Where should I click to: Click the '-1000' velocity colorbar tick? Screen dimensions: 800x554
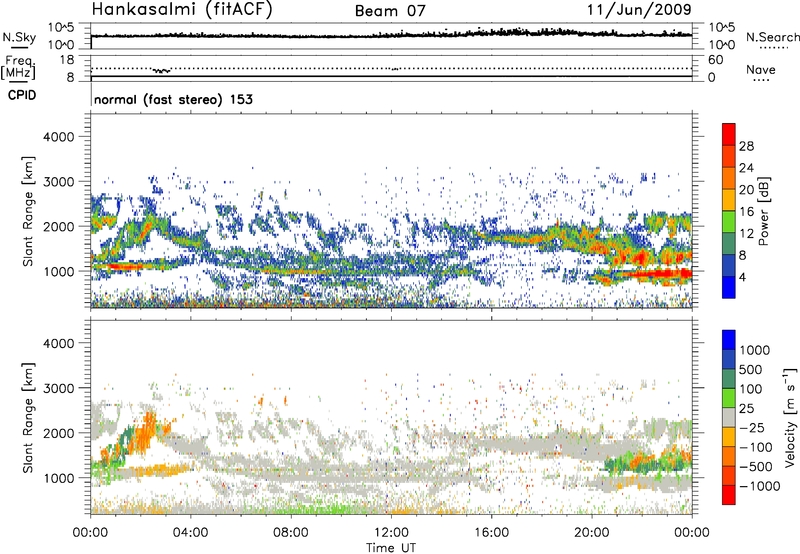click(760, 486)
